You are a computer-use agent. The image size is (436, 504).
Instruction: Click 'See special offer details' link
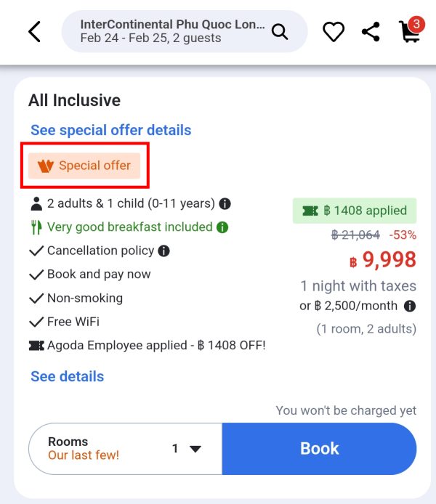(111, 130)
